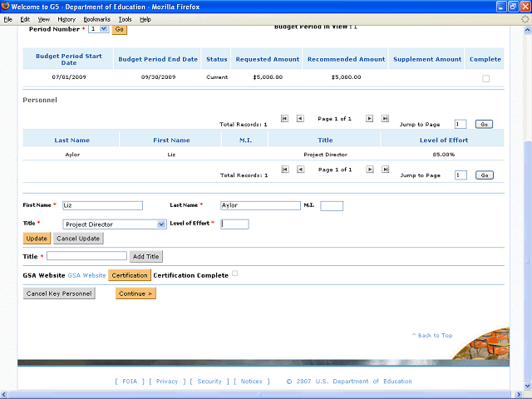Open the Period Number dropdown
Image resolution: width=532 pixels, height=399 pixels.
click(98, 29)
